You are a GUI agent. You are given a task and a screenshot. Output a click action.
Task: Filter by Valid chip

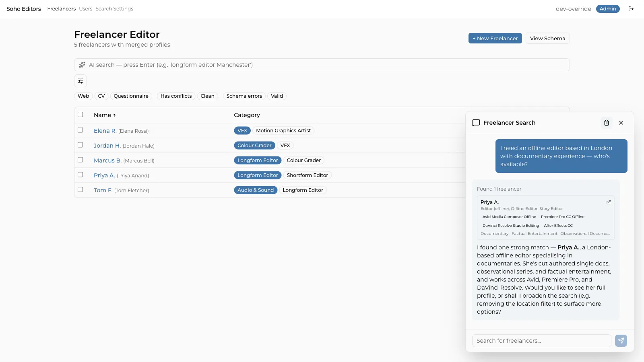pyautogui.click(x=277, y=96)
